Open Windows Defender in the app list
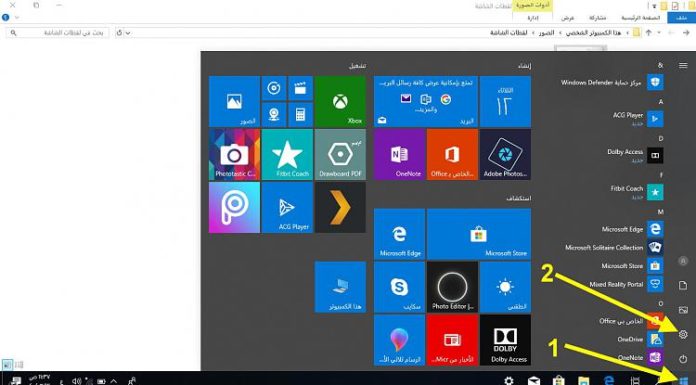Viewport: 696px width, 385px height. tap(612, 83)
